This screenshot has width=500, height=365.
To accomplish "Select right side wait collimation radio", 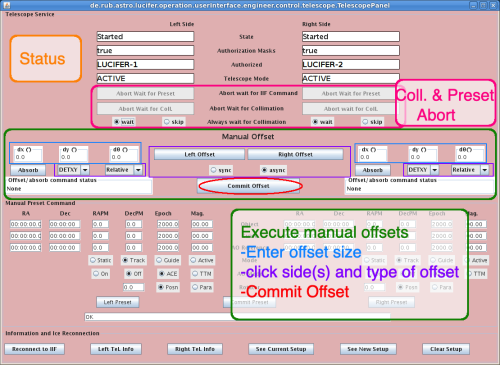I will point(322,122).
